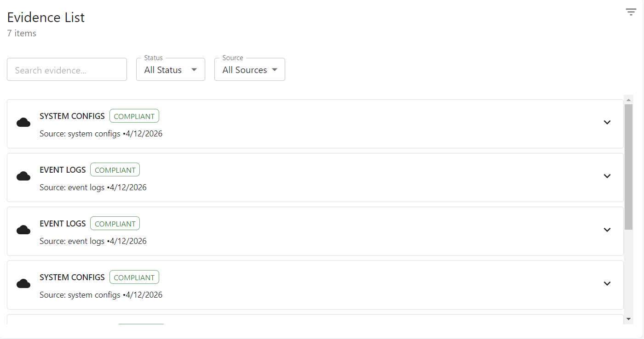Click the COMPLIANT badge on topmost SYSTEM CONFIGS
Screen dimensions: 644x339
point(134,116)
